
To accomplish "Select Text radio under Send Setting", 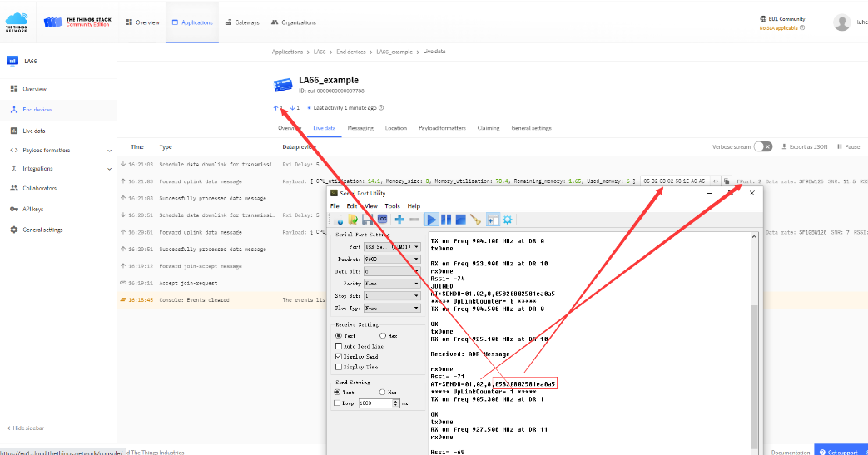I will [337, 392].
